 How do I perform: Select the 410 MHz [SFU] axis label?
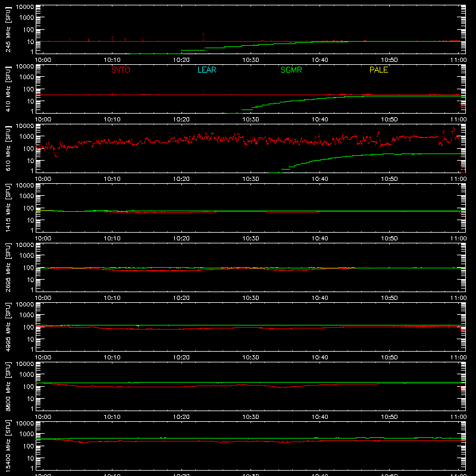tap(8, 89)
